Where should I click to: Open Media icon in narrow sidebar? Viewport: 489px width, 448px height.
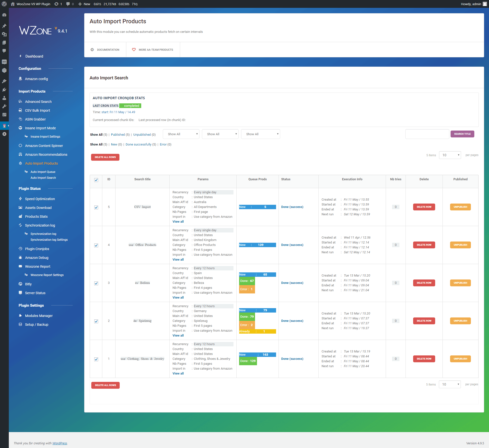tap(4, 34)
